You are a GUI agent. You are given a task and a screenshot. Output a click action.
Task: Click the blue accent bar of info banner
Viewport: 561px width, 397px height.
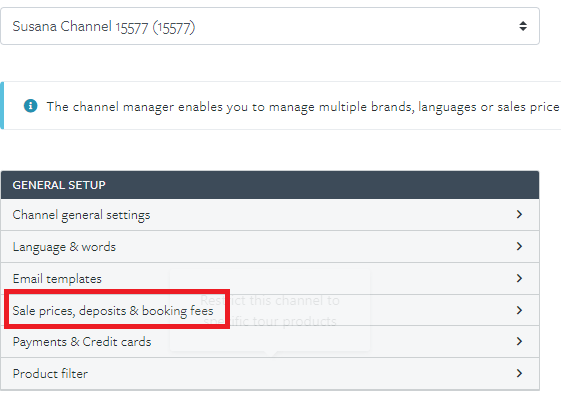(x=2, y=106)
